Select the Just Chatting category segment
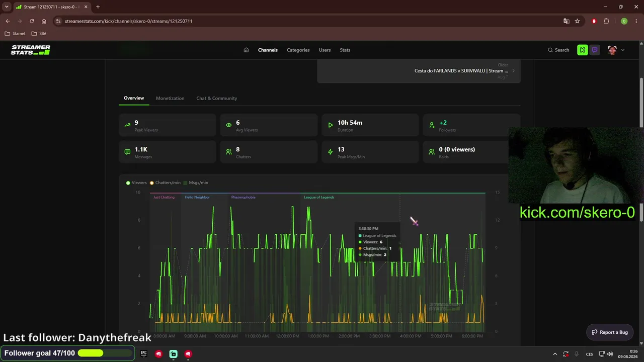 (x=164, y=197)
